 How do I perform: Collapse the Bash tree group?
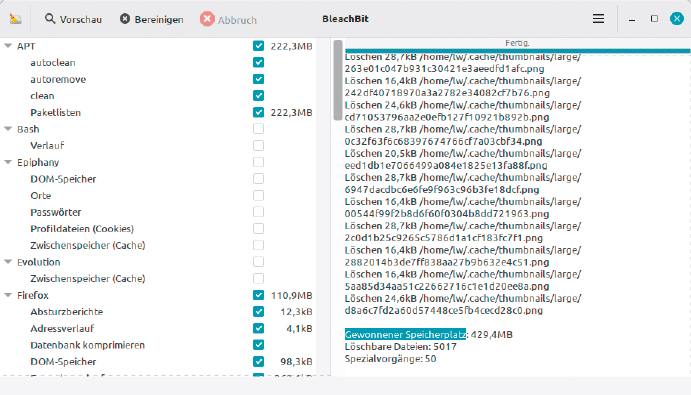[x=8, y=129]
